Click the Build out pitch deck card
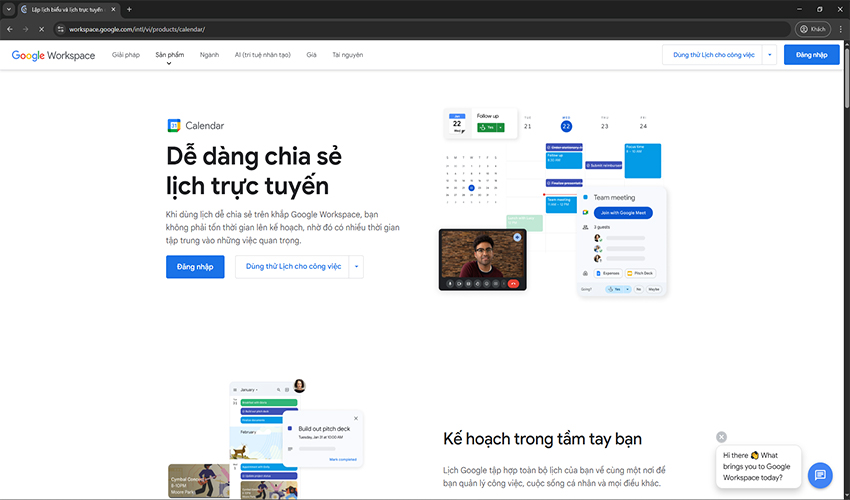This screenshot has width=850, height=500. tap(323, 439)
